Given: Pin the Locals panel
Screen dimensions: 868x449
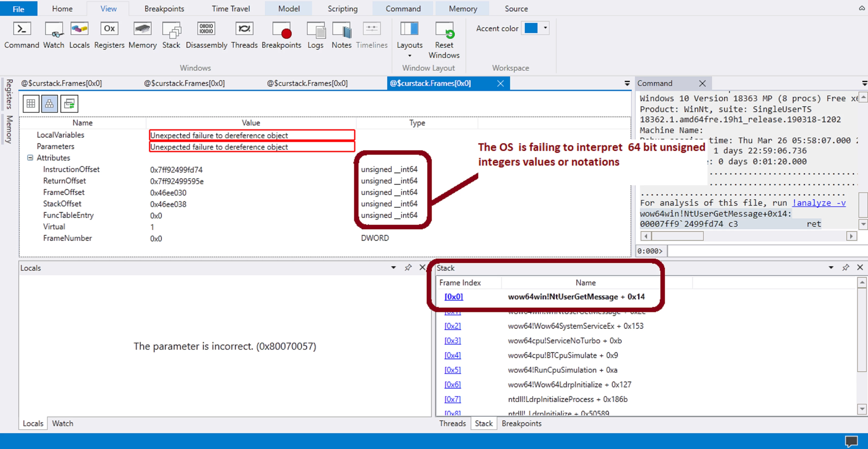Looking at the screenshot, I should tap(408, 268).
